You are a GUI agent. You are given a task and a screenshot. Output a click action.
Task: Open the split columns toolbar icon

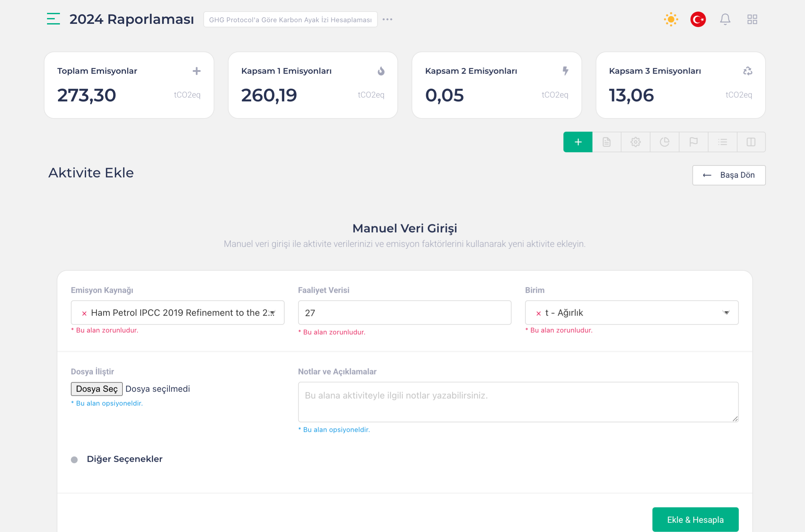click(751, 142)
